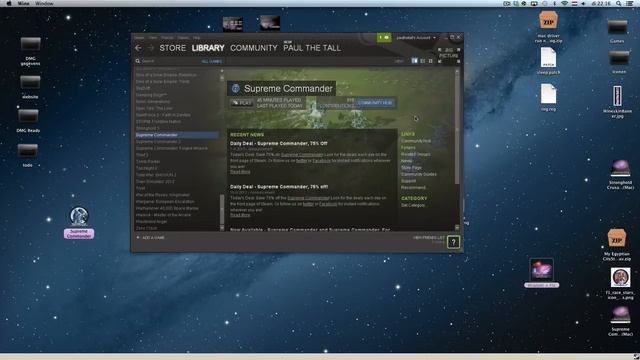
Task: Select the website folder on desktop
Action: [x=30, y=82]
